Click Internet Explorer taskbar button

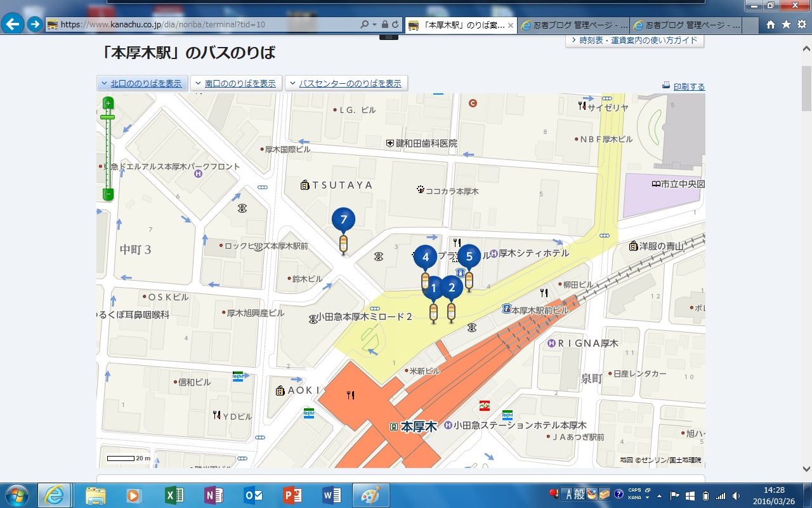[55, 495]
